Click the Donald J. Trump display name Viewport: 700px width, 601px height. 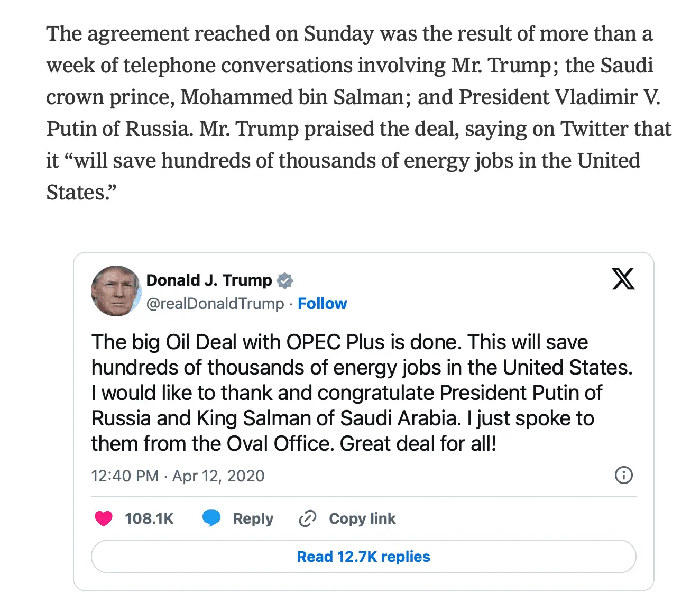coord(209,280)
